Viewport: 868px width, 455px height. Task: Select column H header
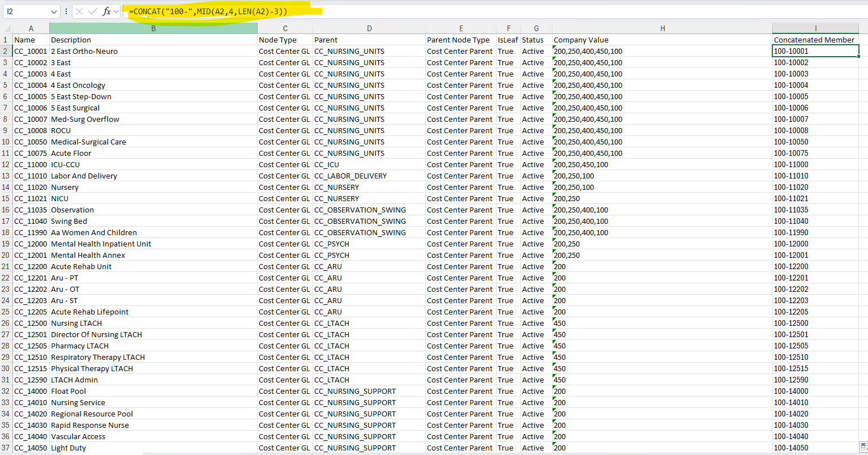pos(662,28)
